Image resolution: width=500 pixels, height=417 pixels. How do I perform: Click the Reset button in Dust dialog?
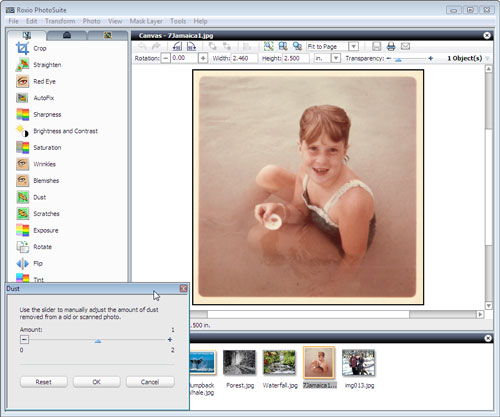tap(44, 382)
